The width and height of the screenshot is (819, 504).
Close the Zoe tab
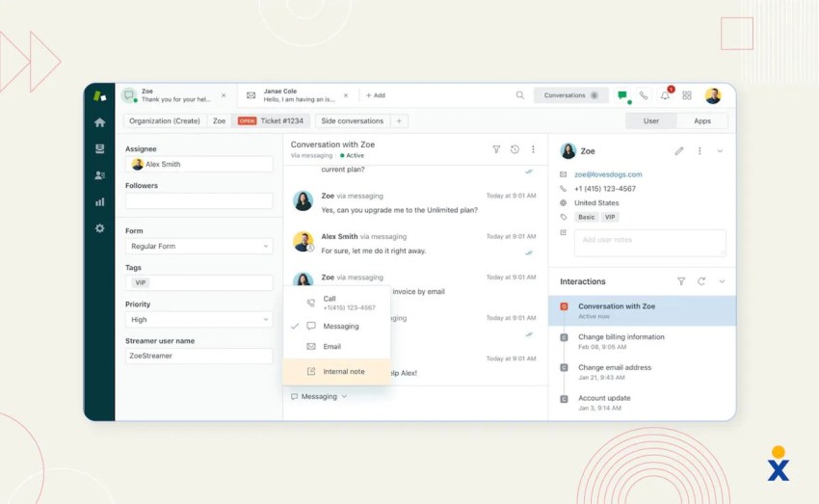(x=224, y=95)
